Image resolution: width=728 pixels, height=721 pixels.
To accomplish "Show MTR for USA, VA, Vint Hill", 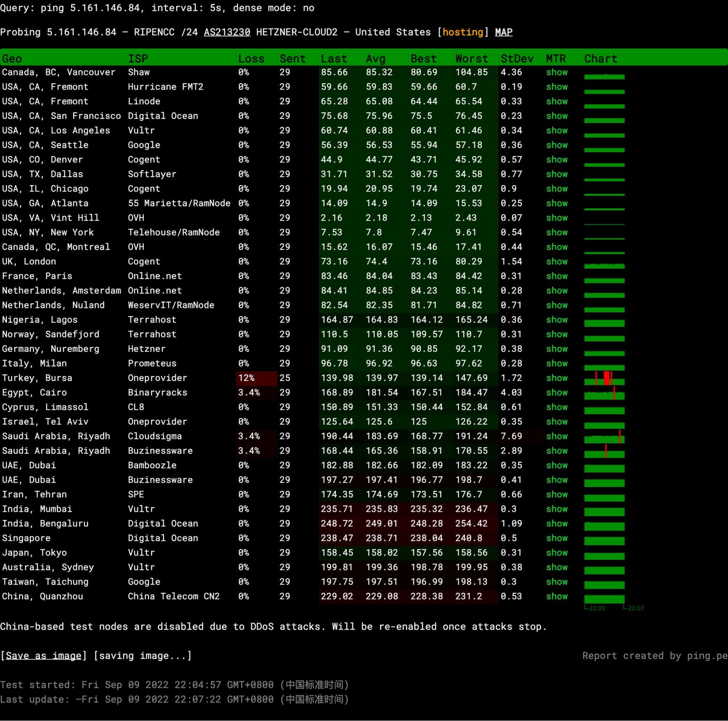I will tap(556, 218).
